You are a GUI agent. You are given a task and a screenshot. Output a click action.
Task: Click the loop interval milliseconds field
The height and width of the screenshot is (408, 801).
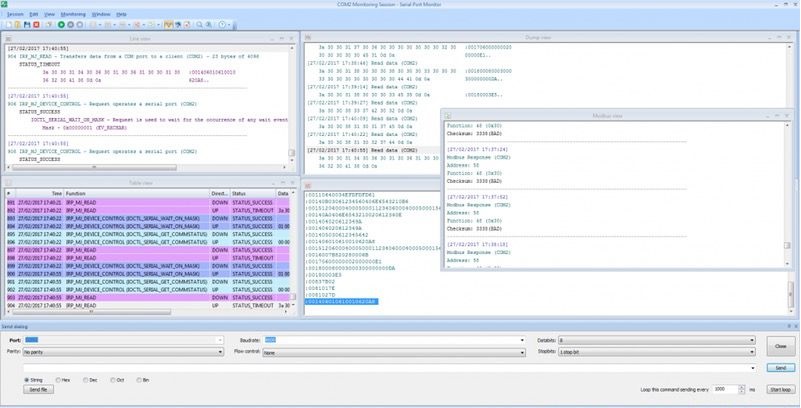[x=725, y=389]
